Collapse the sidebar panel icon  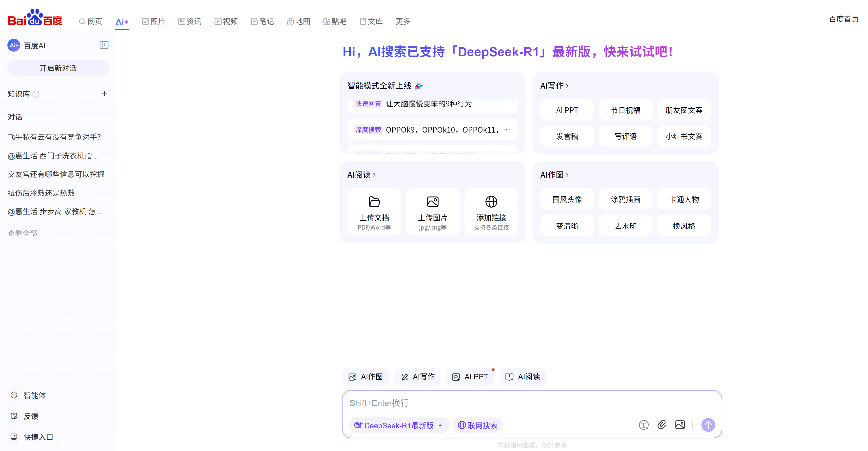pyautogui.click(x=104, y=45)
